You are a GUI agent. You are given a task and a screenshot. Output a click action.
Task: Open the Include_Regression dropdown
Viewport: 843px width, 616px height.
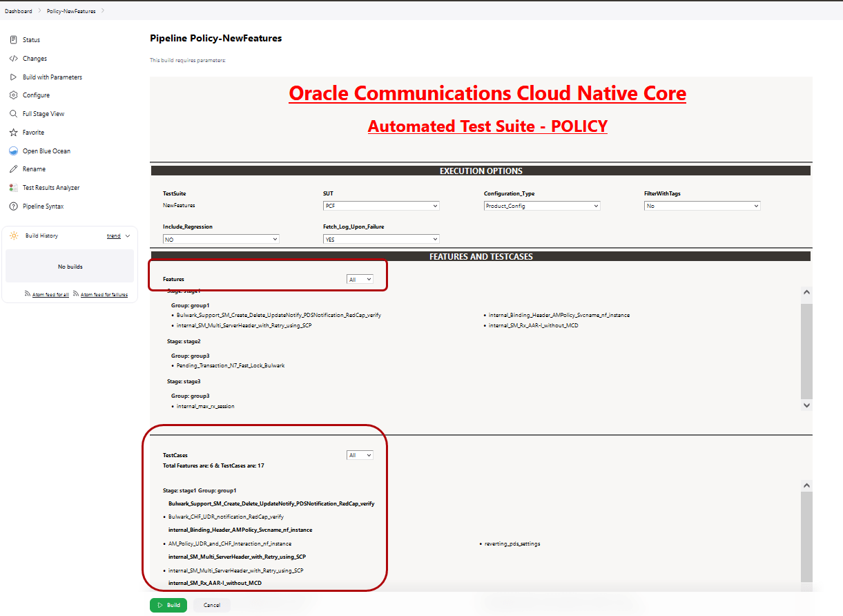[x=221, y=239]
